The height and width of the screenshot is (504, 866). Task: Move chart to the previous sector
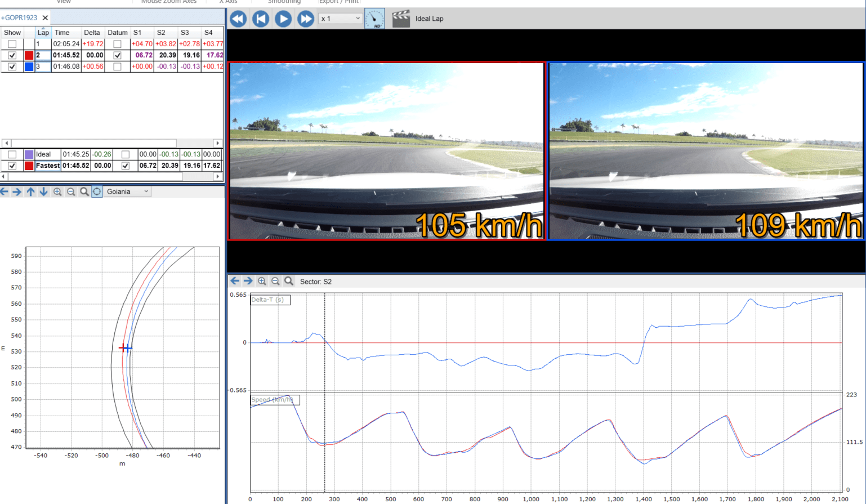[235, 281]
